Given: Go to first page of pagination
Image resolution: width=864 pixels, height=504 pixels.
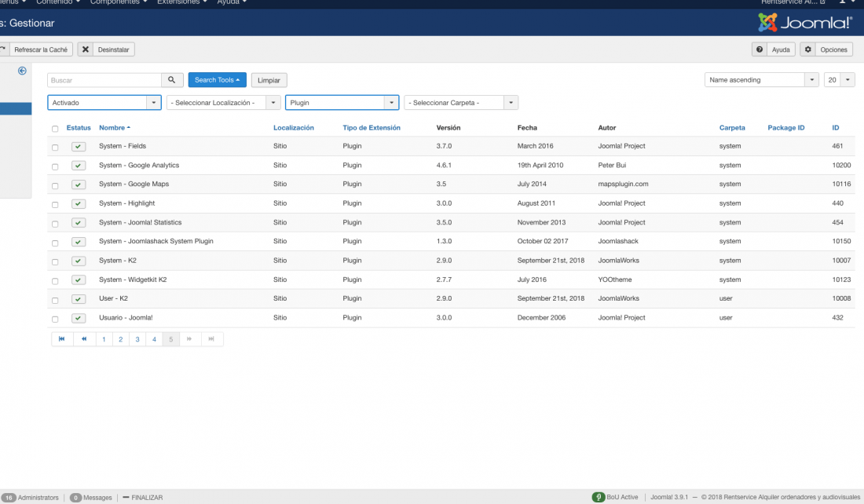Looking at the screenshot, I should tap(62, 339).
